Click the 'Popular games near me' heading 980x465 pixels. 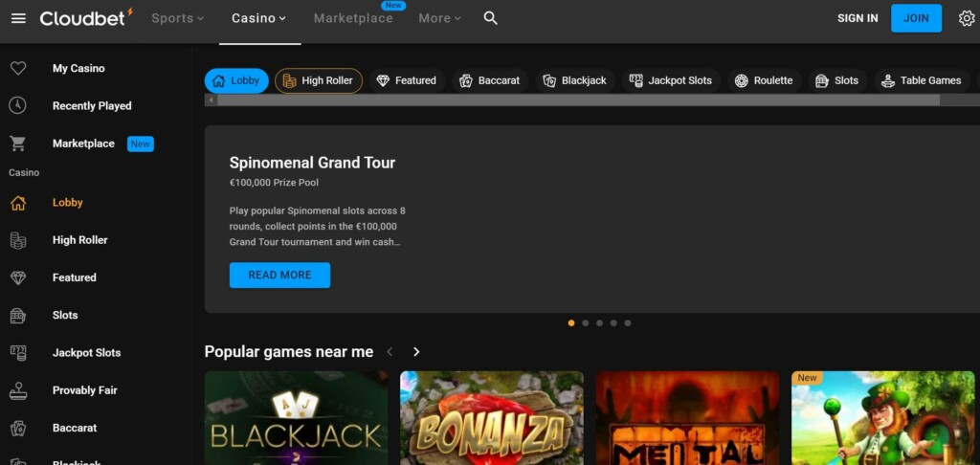click(x=289, y=352)
